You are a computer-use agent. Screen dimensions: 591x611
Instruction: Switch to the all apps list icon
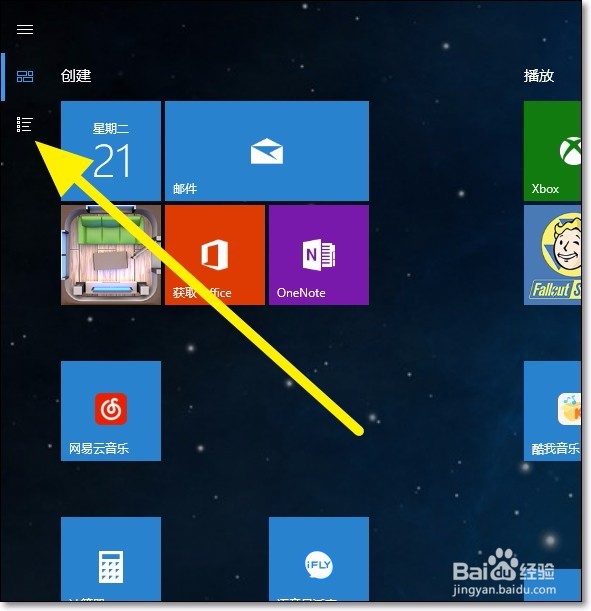tap(25, 124)
